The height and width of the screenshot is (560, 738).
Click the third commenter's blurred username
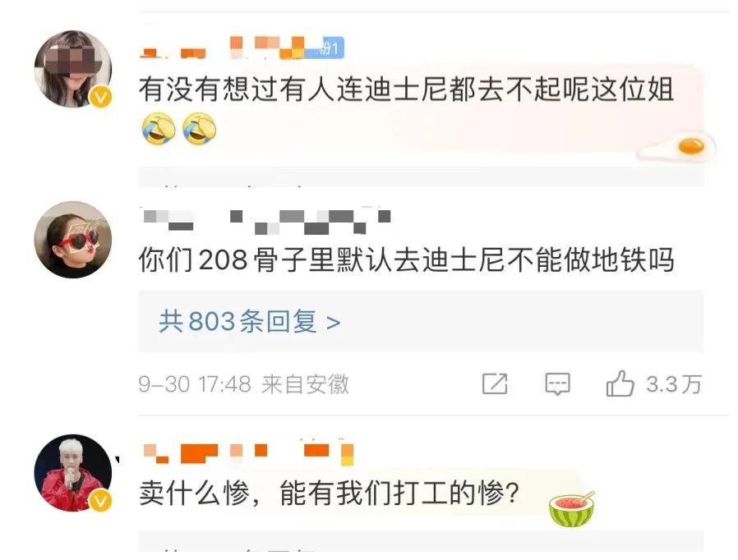point(247,452)
